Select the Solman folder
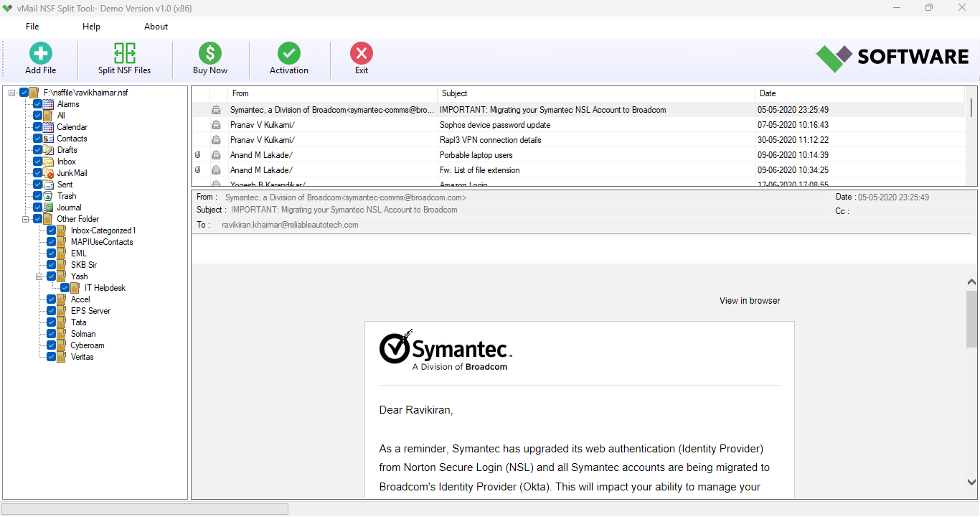 tap(83, 334)
